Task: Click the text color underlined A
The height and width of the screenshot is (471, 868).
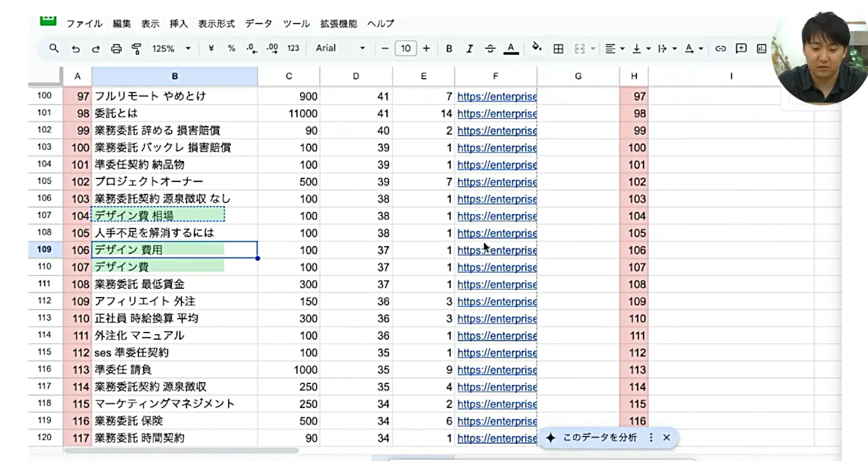Action: [511, 49]
